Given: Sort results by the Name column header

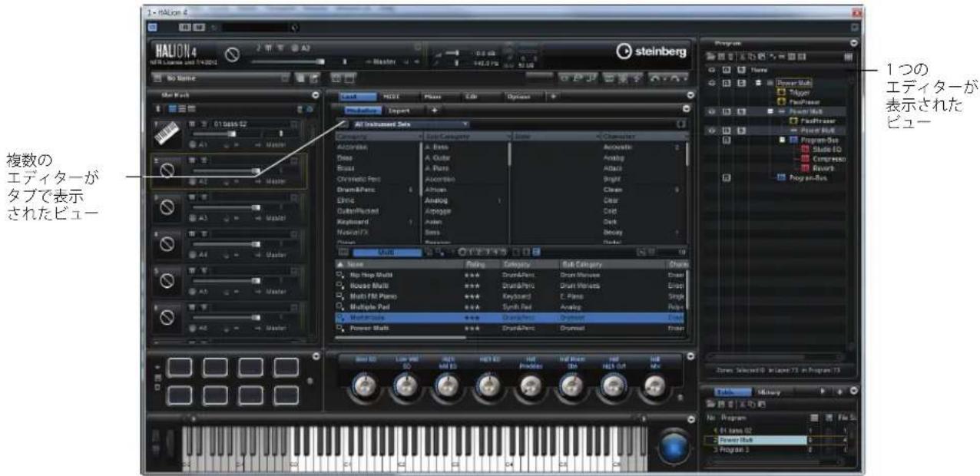Looking at the screenshot, I should [399, 264].
